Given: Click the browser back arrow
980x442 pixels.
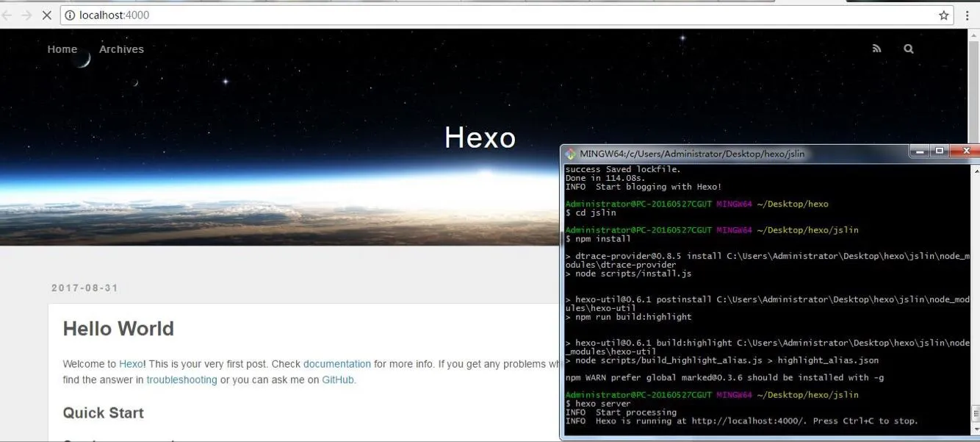Looking at the screenshot, I should [x=8, y=15].
